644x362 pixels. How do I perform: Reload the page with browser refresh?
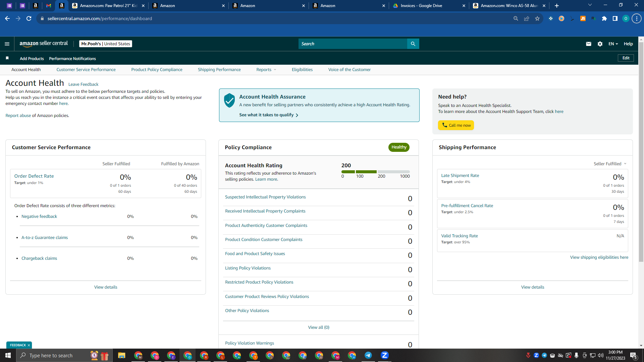29,18
